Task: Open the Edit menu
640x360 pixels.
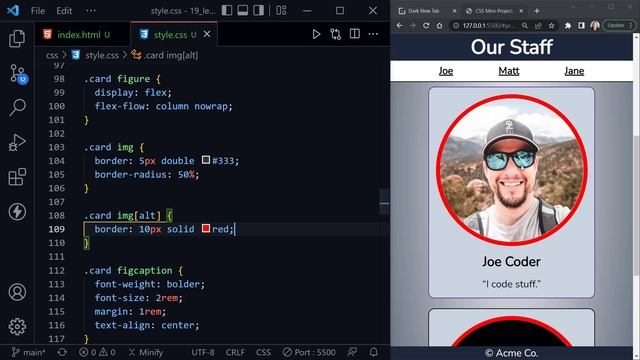Action: (x=64, y=11)
